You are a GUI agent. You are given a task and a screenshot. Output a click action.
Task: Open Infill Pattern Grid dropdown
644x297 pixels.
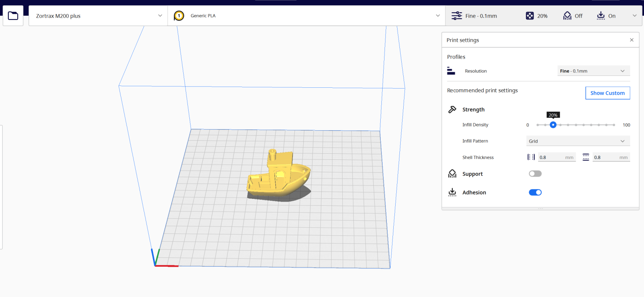[578, 141]
